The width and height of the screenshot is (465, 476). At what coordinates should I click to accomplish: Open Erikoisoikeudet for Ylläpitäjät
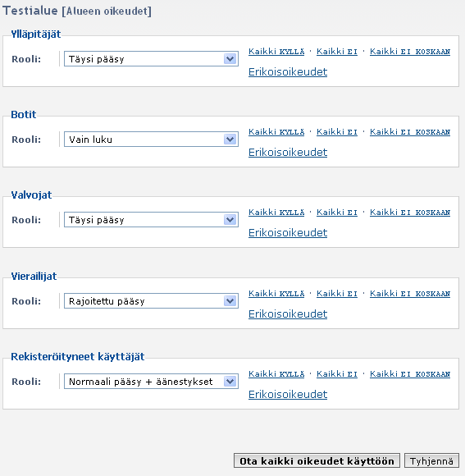pos(288,72)
